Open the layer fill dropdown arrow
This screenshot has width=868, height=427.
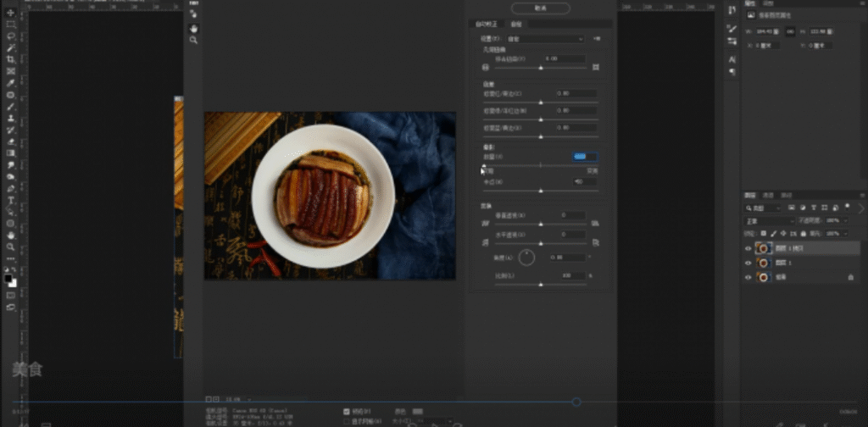pyautogui.click(x=846, y=234)
